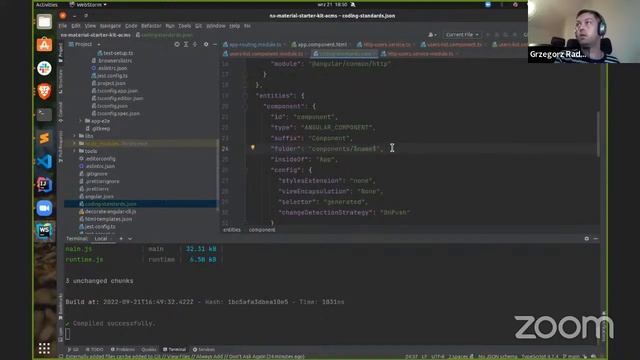Open terminal tabs dropdown arrow
This screenshot has height=360, width=640.
click(x=130, y=238)
